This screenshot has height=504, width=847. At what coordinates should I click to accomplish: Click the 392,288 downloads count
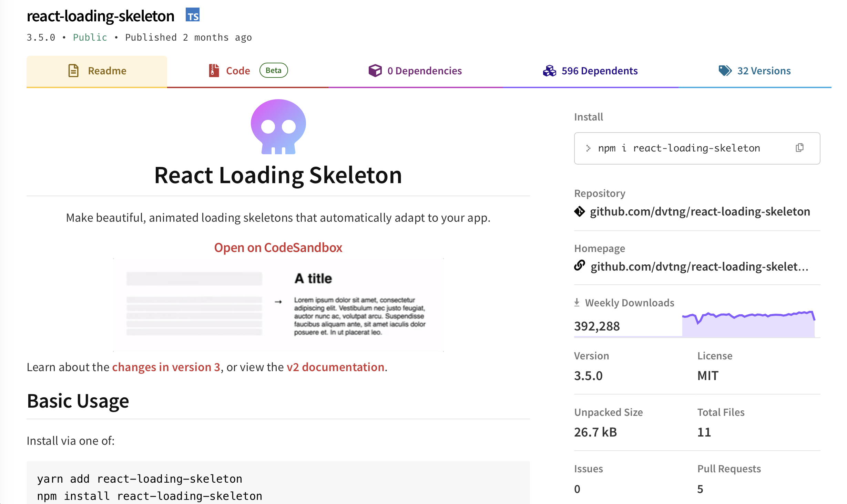coord(597,326)
